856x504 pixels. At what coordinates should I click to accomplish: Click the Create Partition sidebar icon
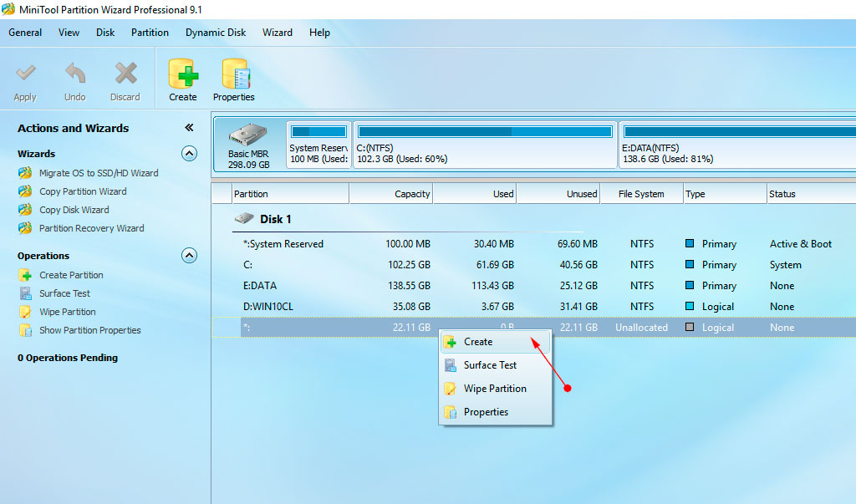[x=25, y=275]
